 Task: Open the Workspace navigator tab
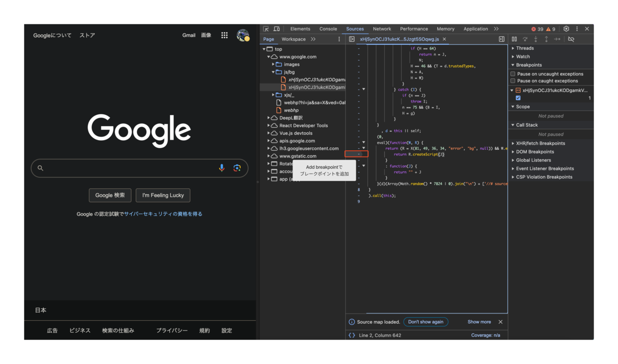[x=294, y=39]
